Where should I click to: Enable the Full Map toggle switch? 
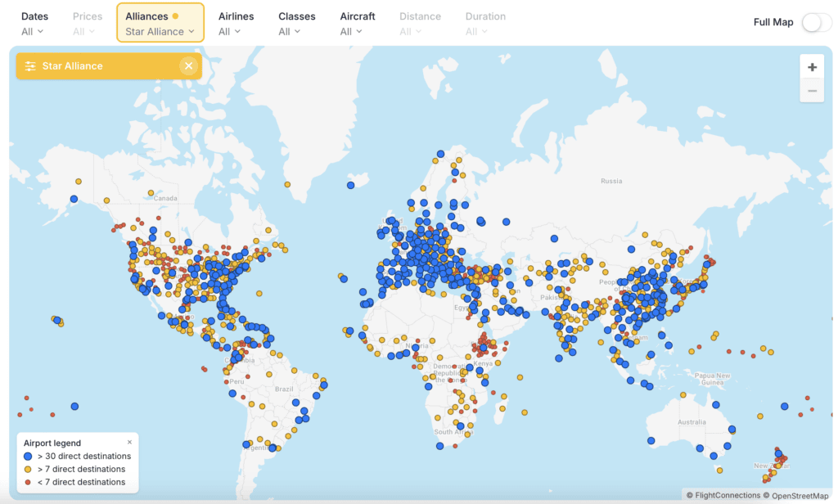click(x=816, y=22)
